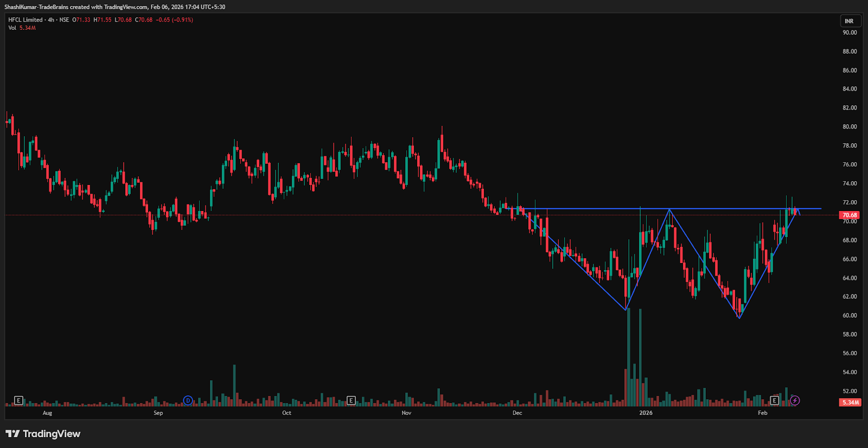
Task: Click the TradingView logo
Action: click(43, 434)
